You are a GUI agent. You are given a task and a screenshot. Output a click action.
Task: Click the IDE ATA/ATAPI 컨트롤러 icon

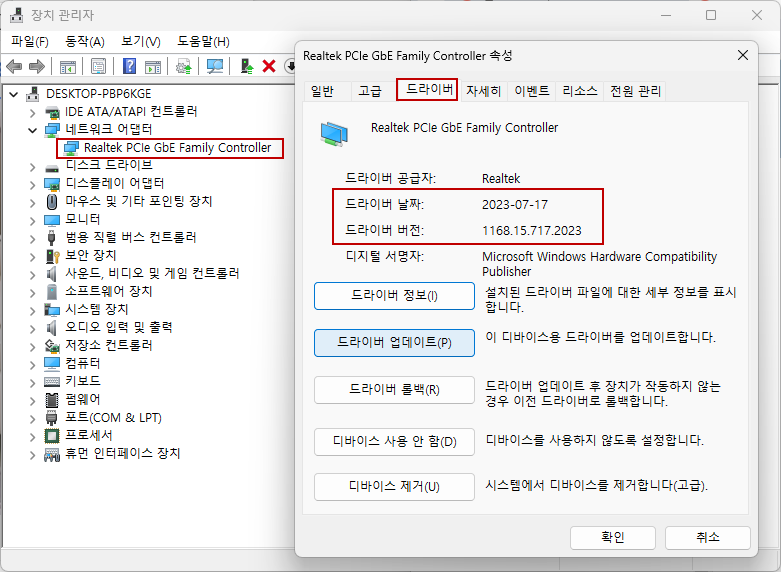(52, 112)
